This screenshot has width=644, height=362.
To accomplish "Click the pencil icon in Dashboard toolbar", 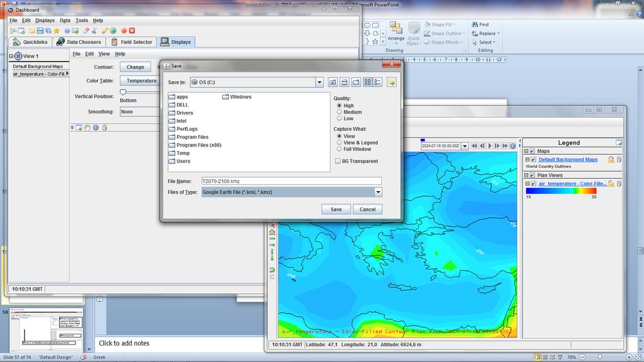I will [x=105, y=31].
